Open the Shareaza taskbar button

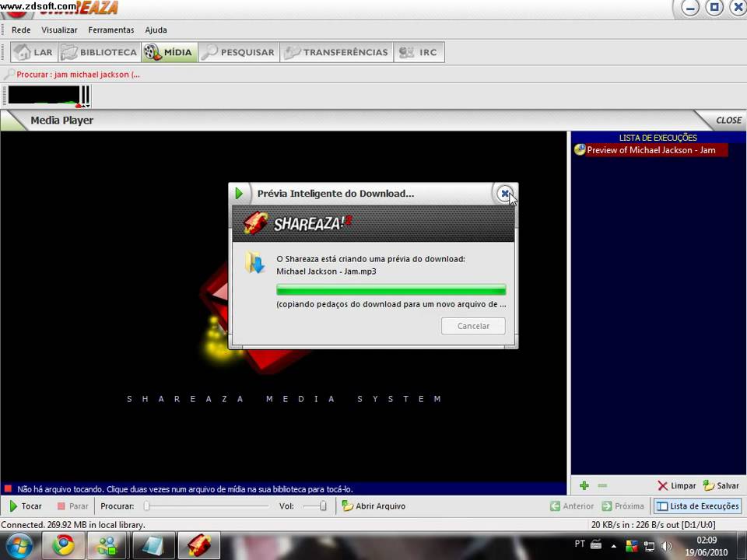[198, 546]
